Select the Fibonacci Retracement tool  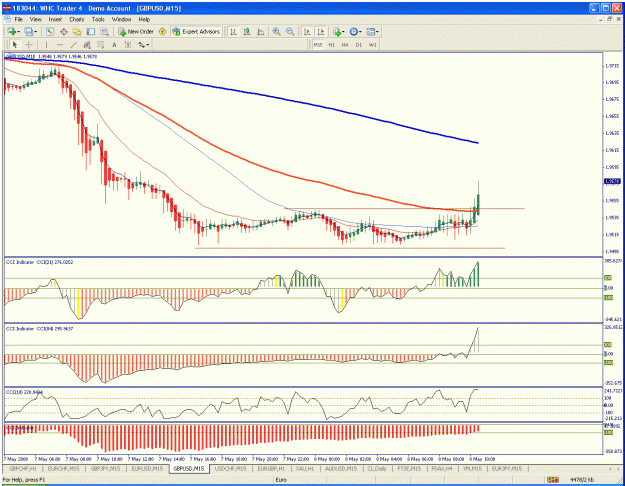(100, 45)
